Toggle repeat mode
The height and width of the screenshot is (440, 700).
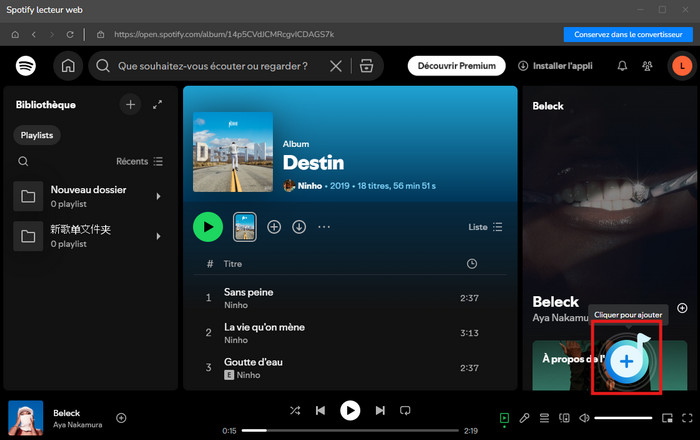[x=405, y=410]
